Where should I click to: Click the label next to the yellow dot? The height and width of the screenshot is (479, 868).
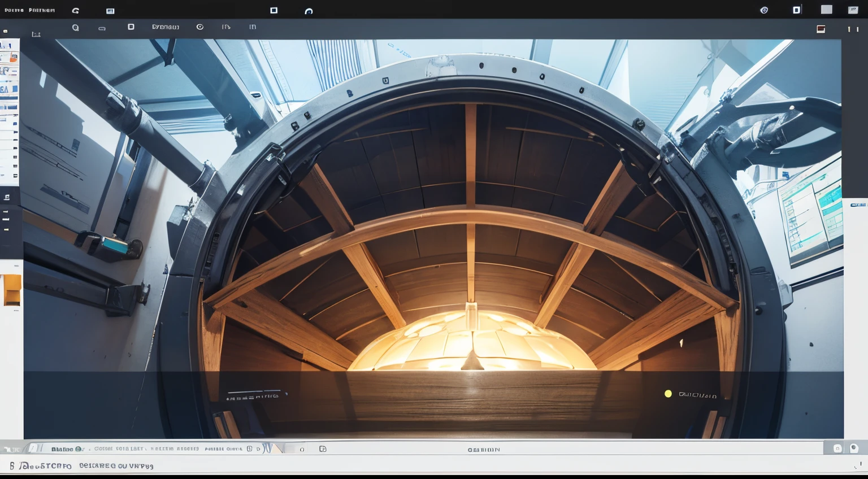pyautogui.click(x=698, y=395)
